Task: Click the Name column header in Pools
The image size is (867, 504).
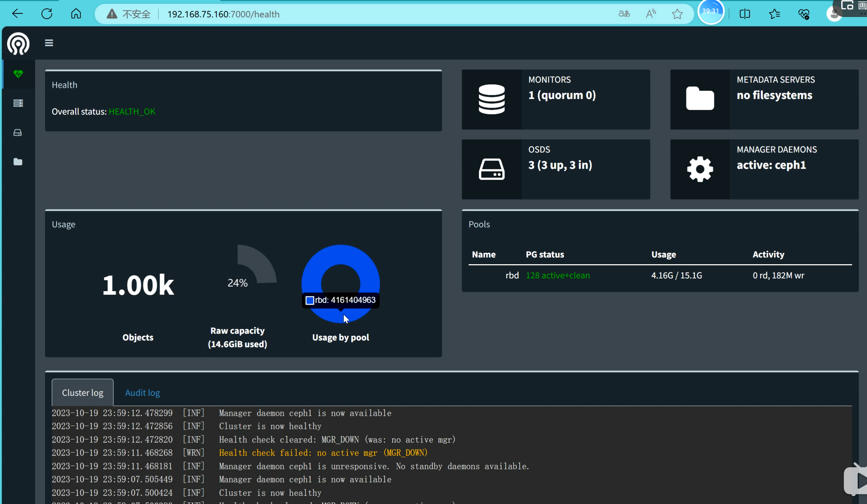Action: 483,254
